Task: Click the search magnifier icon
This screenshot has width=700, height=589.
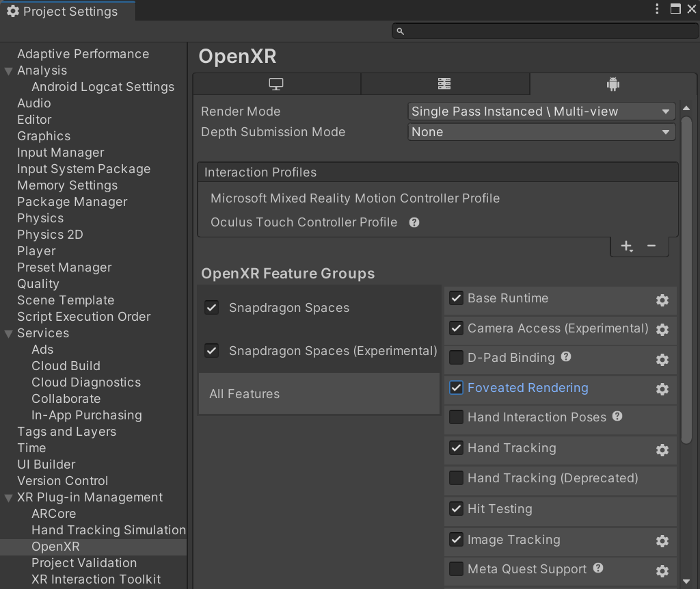Action: pyautogui.click(x=401, y=31)
